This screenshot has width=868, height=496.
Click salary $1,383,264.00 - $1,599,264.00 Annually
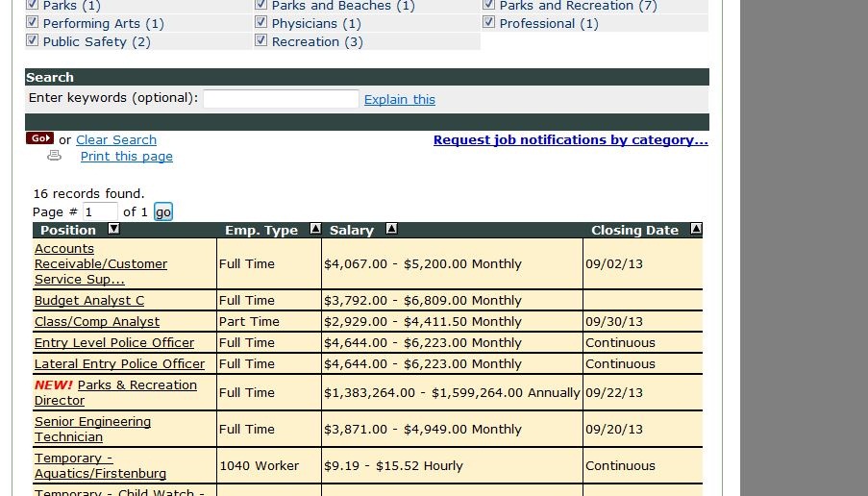[x=452, y=392]
